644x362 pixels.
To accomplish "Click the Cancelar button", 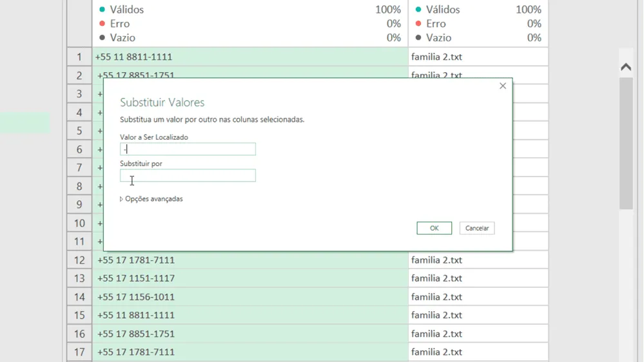I will [477, 228].
